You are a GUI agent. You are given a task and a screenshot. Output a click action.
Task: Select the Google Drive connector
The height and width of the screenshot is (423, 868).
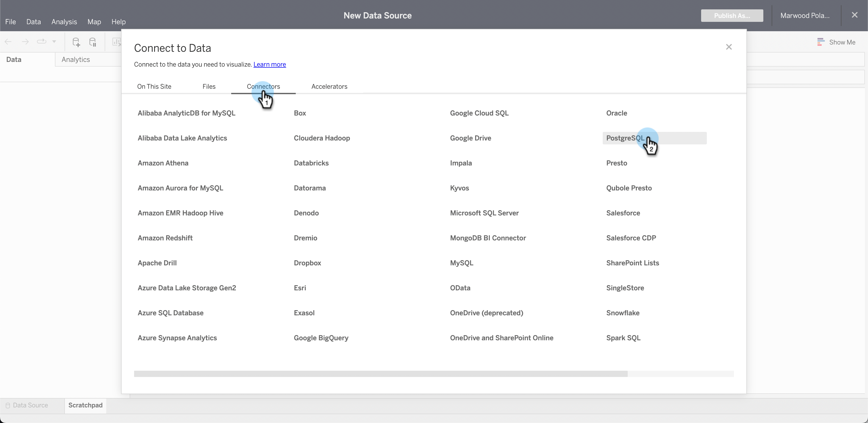tap(470, 138)
